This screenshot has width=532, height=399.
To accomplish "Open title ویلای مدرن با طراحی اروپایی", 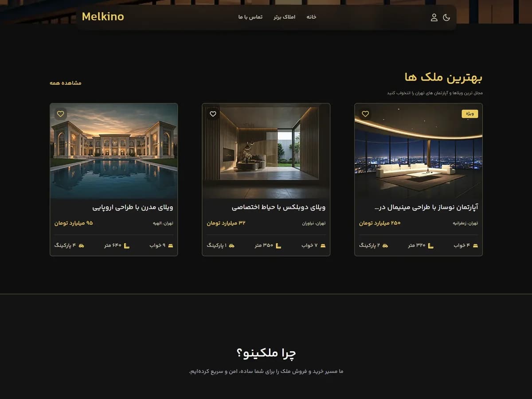I will tap(133, 207).
